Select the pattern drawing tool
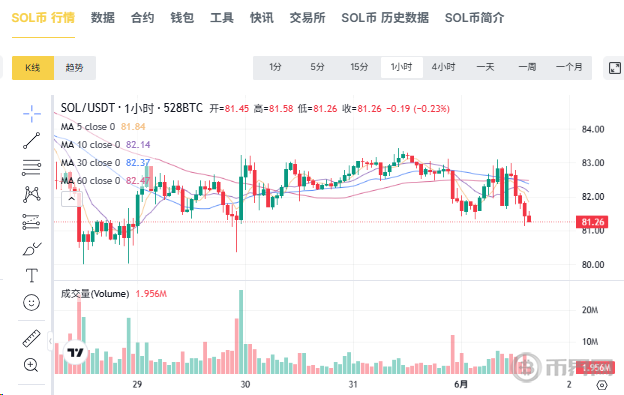The image size is (624, 395). click(x=32, y=195)
